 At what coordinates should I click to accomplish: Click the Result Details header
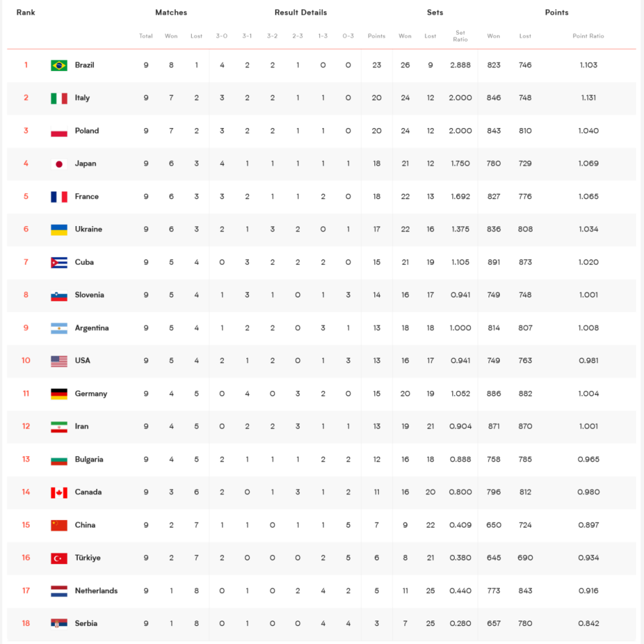(301, 12)
